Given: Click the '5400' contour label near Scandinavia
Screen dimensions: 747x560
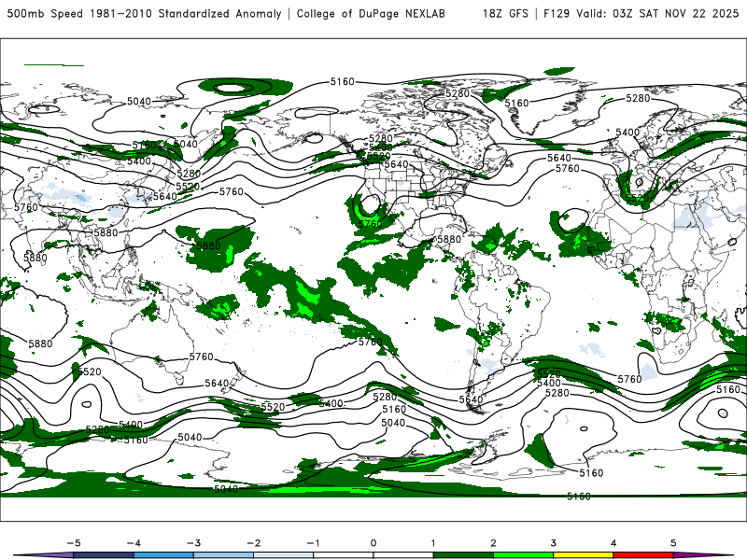Looking at the screenshot, I should coord(627,133).
